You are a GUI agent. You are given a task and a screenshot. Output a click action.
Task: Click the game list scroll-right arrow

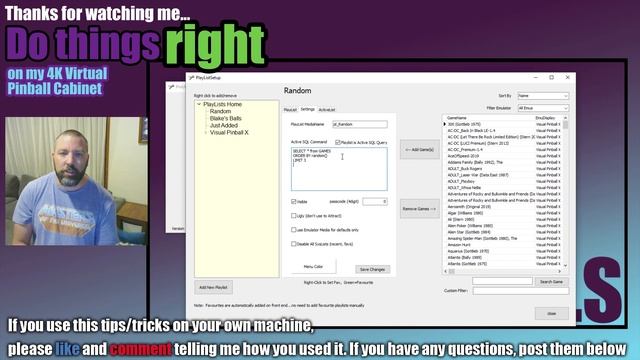click(x=560, y=271)
